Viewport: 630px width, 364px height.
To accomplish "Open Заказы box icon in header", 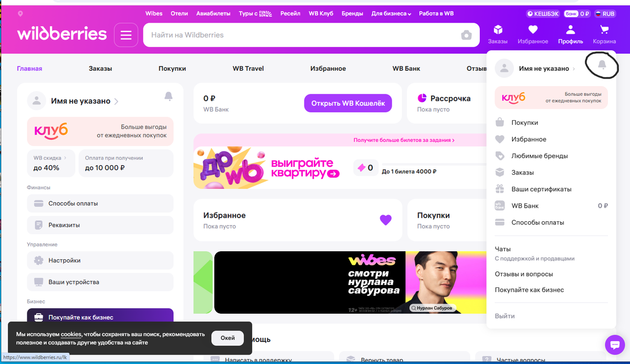I will click(x=498, y=35).
